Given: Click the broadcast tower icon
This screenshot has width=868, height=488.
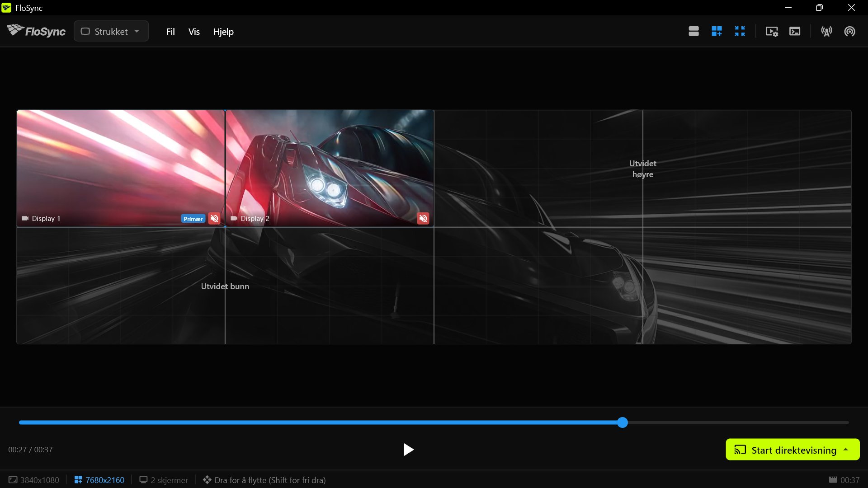Looking at the screenshot, I should point(826,31).
